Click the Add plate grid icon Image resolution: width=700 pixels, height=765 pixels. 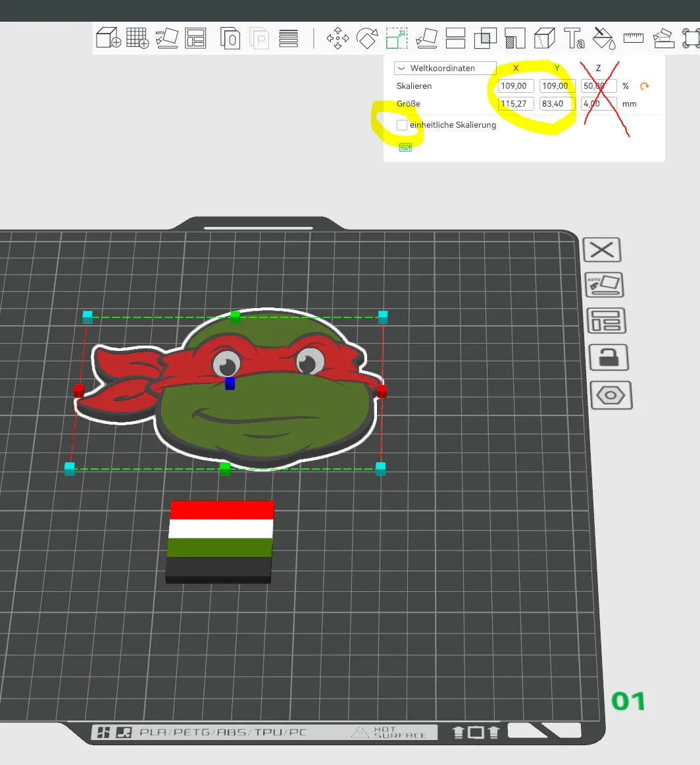(x=137, y=38)
